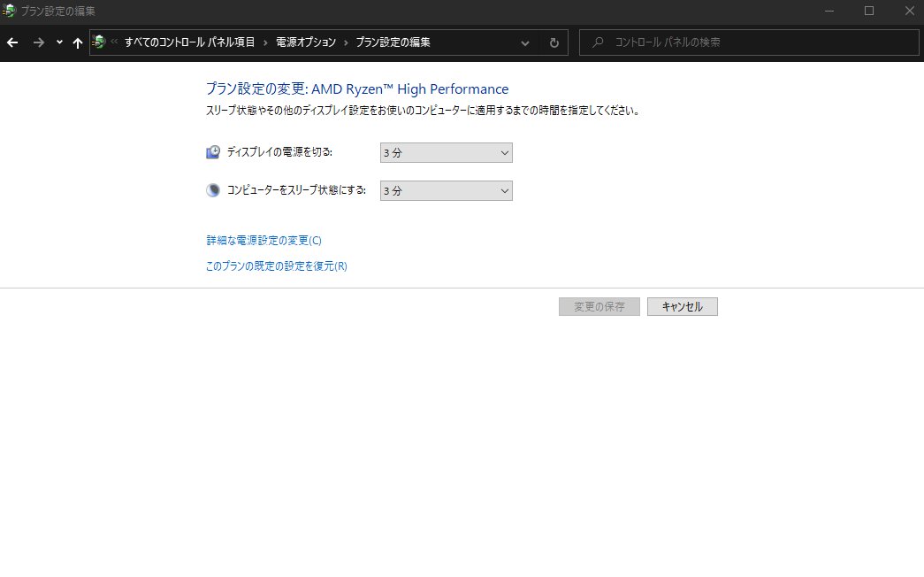Viewport: 924px width, 577px height.
Task: Click the sleep moon icon
Action: (x=213, y=190)
